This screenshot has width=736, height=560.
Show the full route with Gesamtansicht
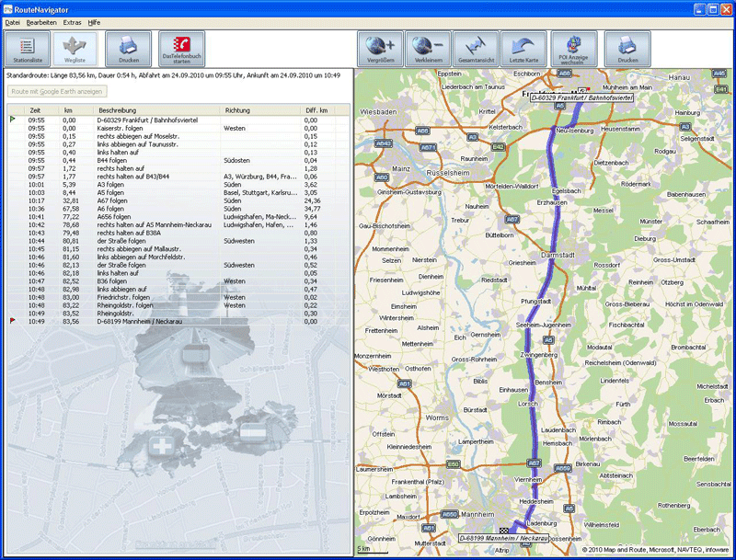(x=476, y=49)
